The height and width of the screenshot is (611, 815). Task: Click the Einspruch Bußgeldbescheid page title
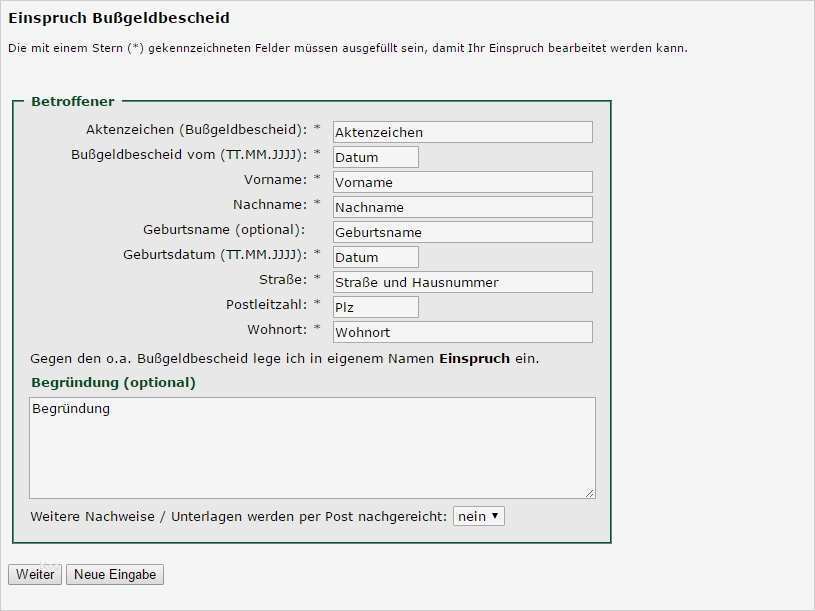(113, 18)
